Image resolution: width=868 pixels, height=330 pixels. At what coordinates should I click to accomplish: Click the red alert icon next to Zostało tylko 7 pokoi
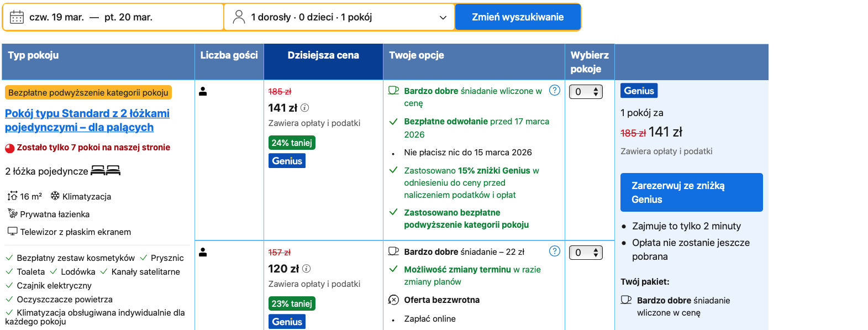[x=9, y=148]
